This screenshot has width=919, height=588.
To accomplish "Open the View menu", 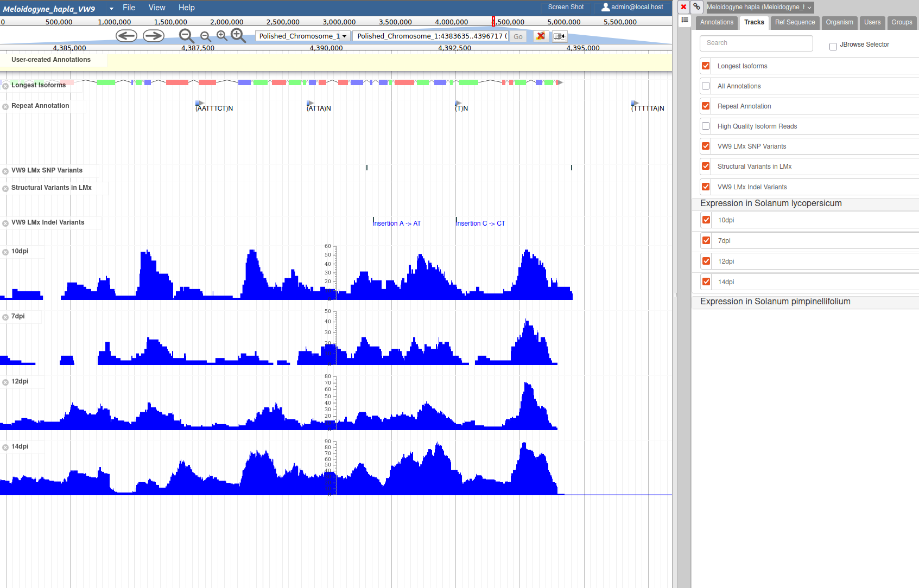I will pos(157,8).
